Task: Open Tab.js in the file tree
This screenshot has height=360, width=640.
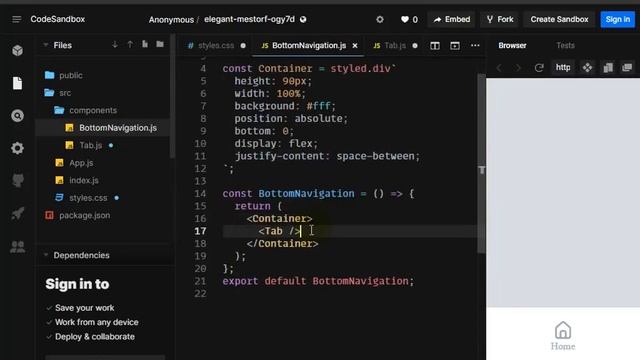Action: (91, 145)
